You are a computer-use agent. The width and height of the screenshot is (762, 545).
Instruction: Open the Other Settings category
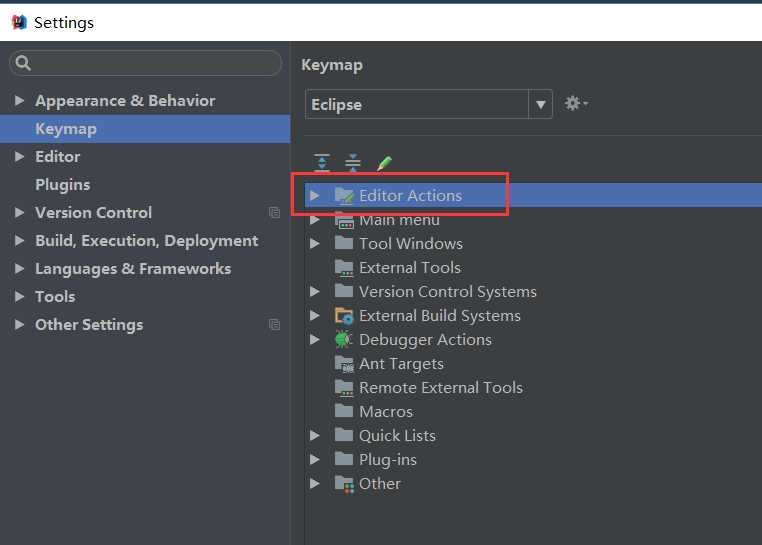click(x=89, y=325)
